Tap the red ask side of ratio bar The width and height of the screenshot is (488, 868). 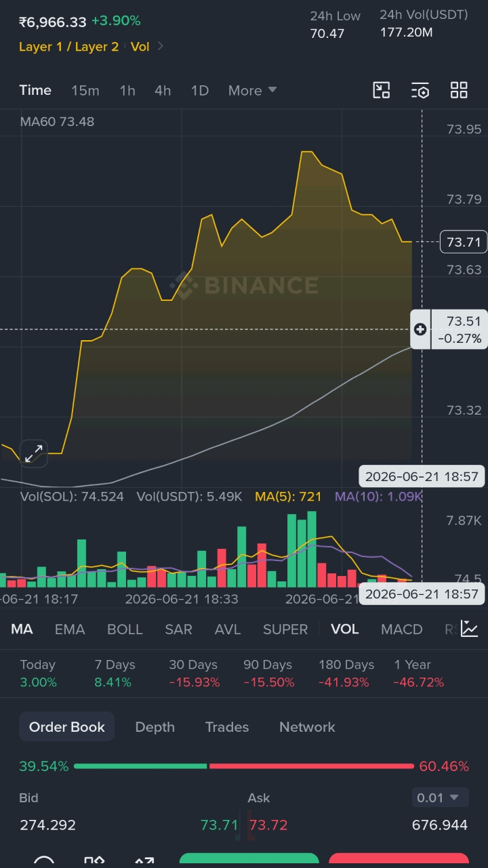pos(311,766)
